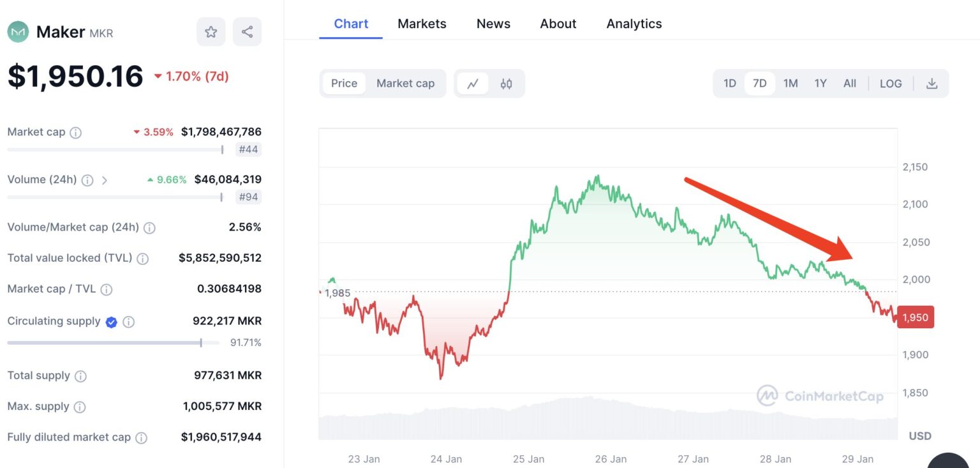This screenshot has height=468, width=980.
Task: Show All time price history
Action: click(849, 84)
